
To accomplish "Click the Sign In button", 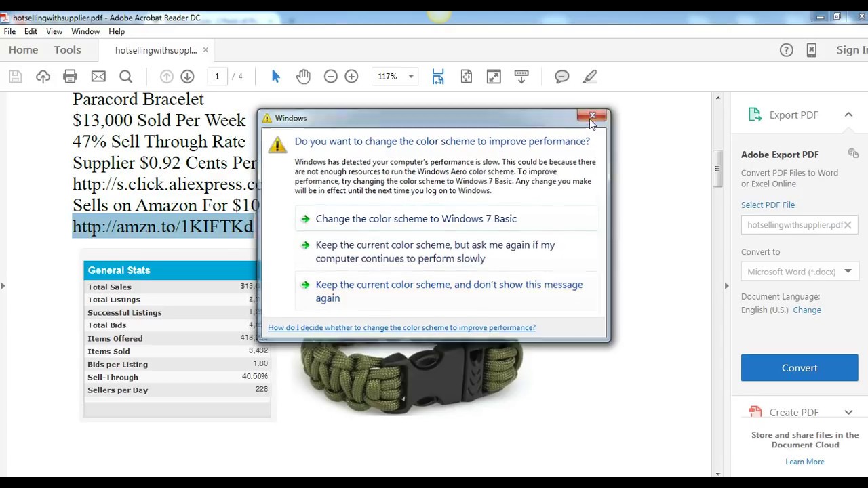I will tap(852, 50).
